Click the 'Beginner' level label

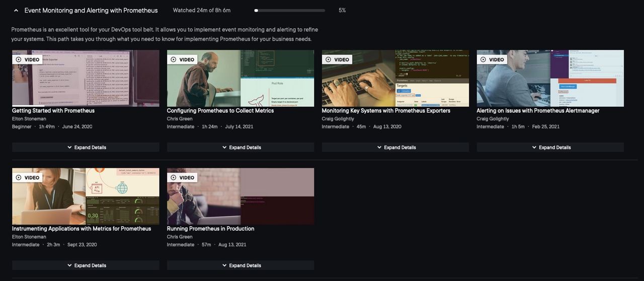point(22,127)
